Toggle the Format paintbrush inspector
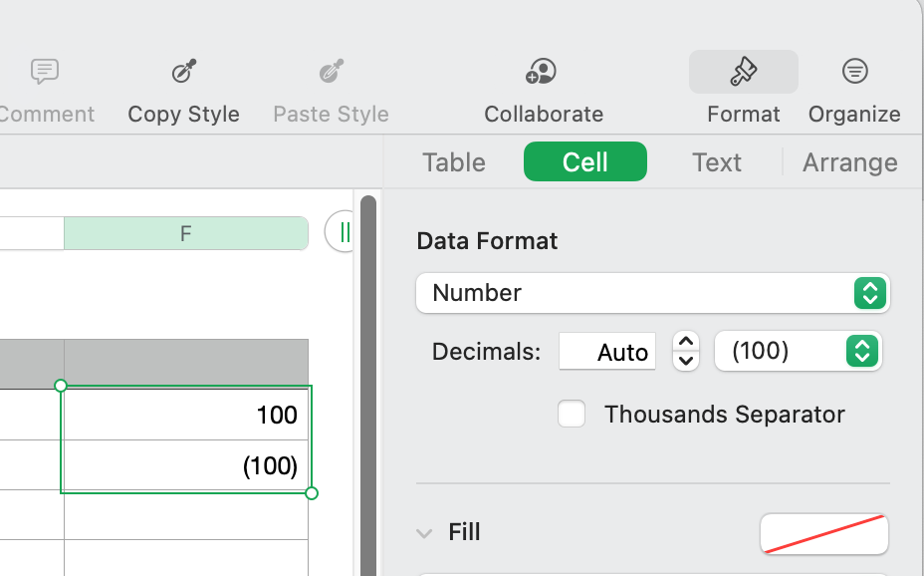The image size is (924, 576). click(743, 72)
